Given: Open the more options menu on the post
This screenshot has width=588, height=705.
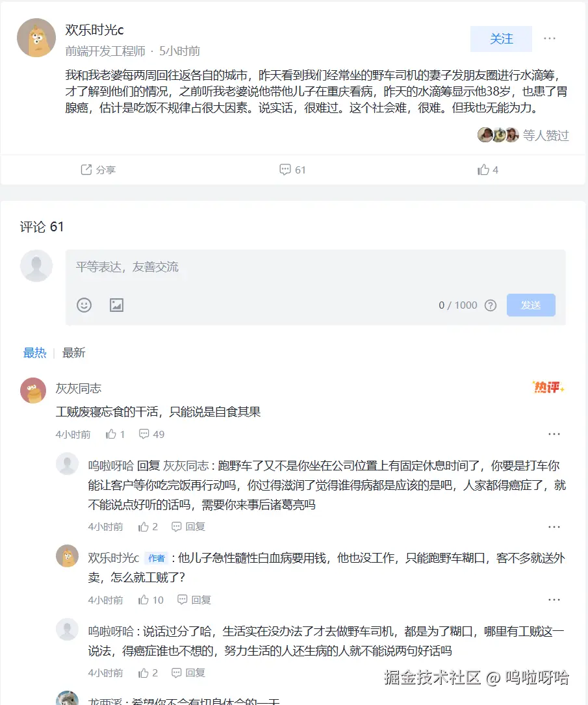Looking at the screenshot, I should (x=550, y=39).
